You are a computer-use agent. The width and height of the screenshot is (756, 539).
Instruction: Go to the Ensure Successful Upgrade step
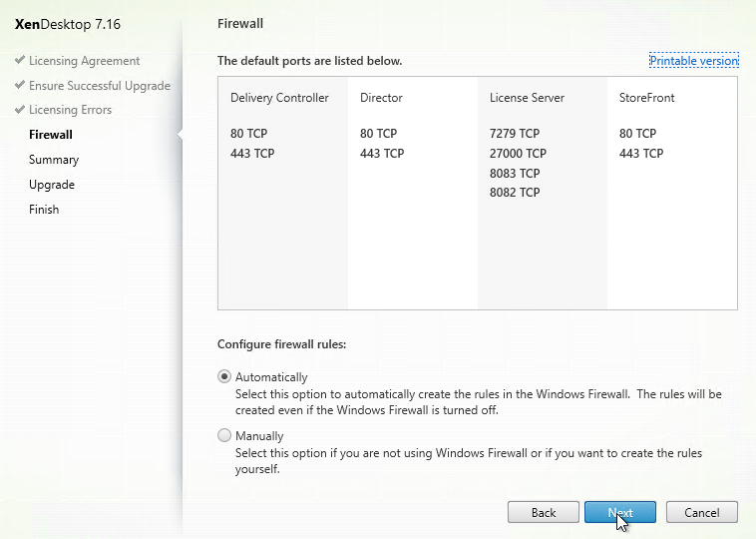tap(100, 86)
